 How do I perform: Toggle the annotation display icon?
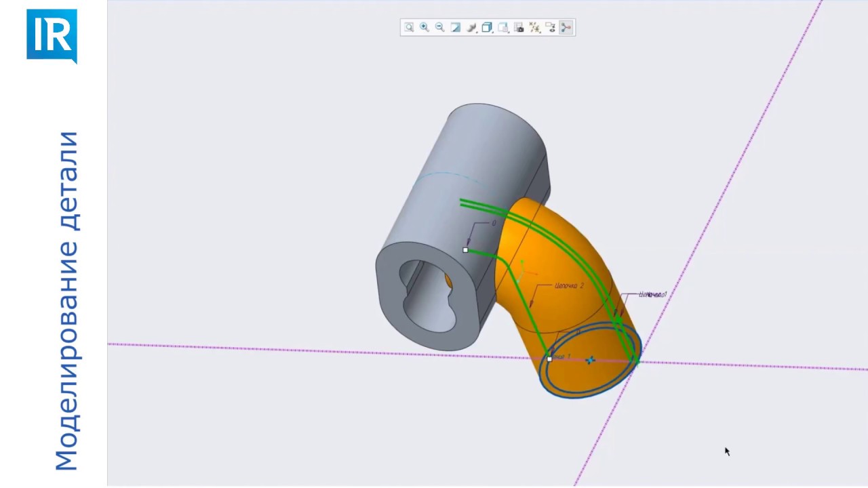(x=551, y=28)
